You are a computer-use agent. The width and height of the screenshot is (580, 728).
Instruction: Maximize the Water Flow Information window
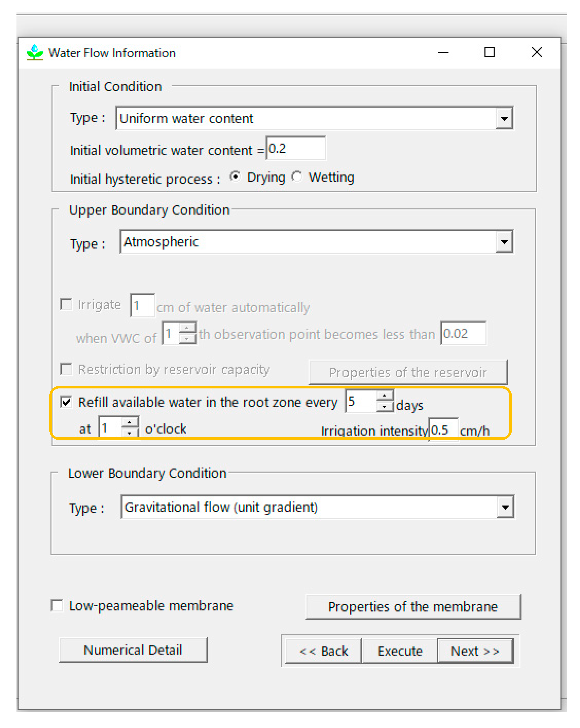[x=489, y=52]
